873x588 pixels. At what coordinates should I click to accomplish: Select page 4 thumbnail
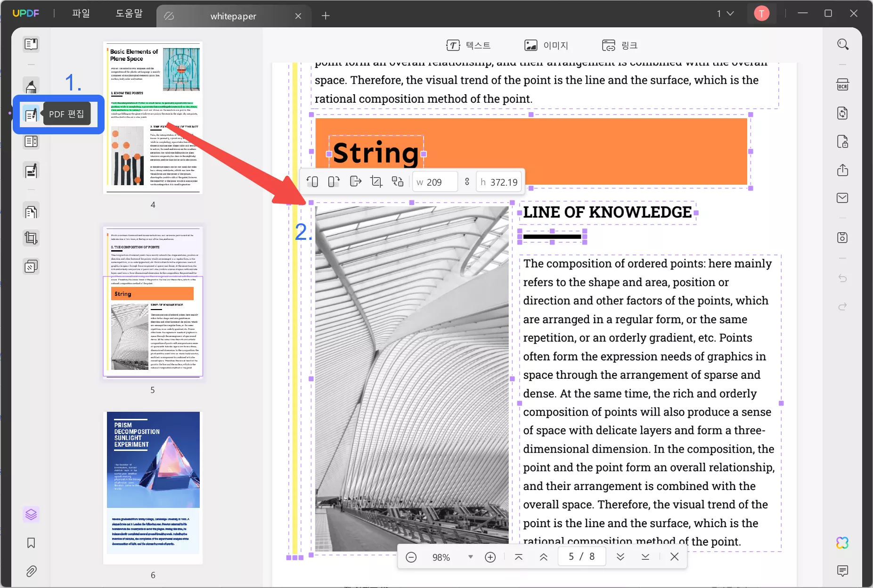(153, 117)
